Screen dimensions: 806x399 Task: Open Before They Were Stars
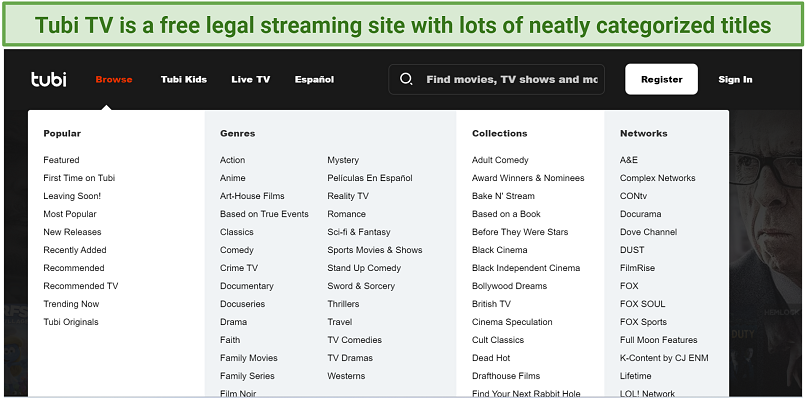[520, 232]
